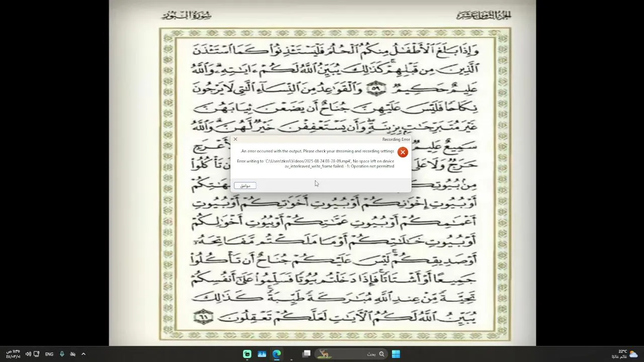Open Microsoft Edge from the taskbar
This screenshot has width=644, height=362.
click(x=277, y=354)
